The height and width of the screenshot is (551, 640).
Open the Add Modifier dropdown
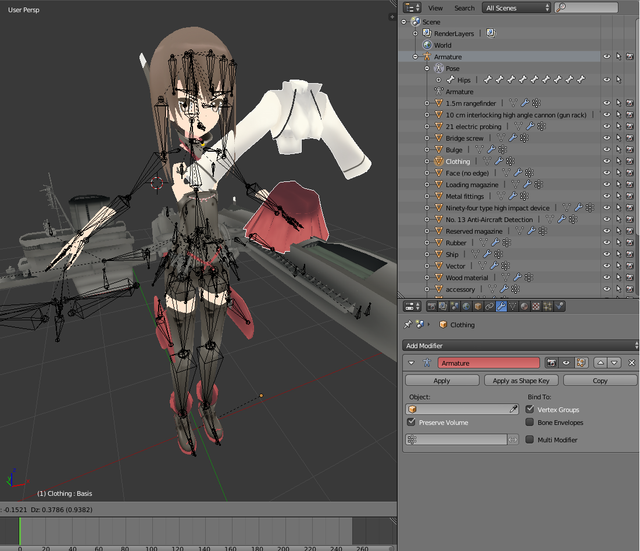pos(521,346)
